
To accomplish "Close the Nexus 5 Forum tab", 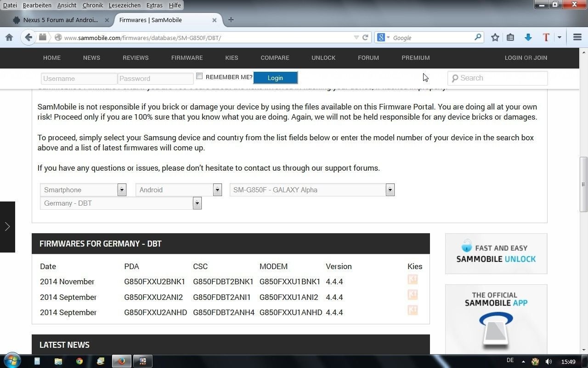I will click(107, 20).
